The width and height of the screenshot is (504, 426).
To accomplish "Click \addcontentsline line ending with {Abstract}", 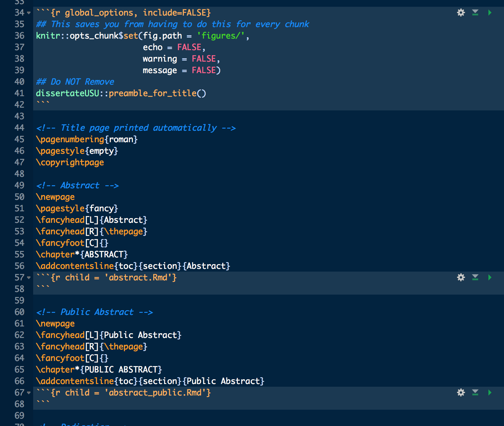I will point(133,266).
